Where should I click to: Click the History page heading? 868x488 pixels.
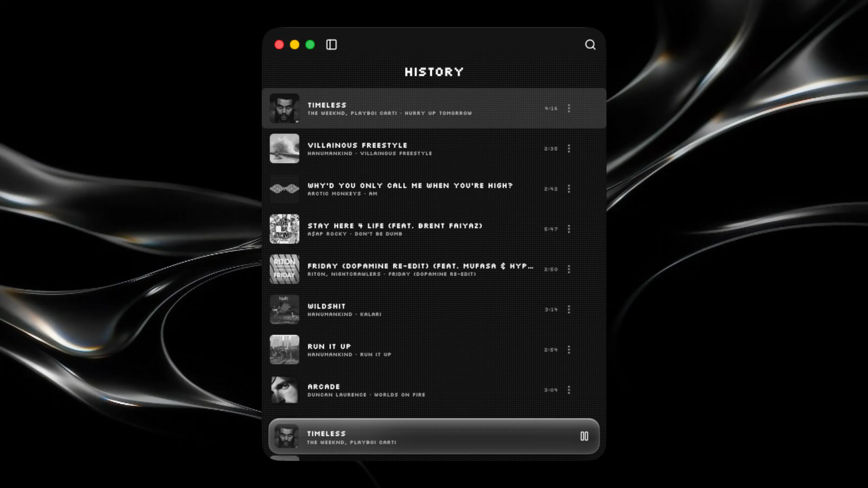click(x=434, y=72)
